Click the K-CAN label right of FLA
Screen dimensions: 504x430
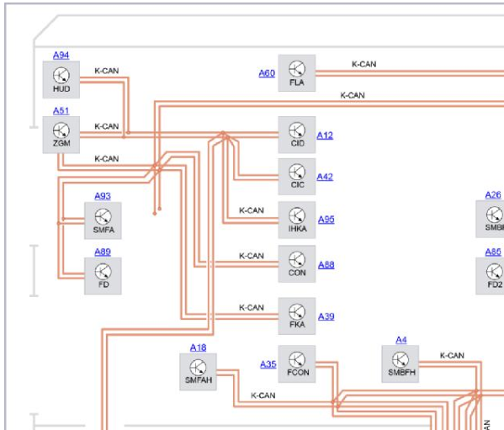[x=363, y=64]
